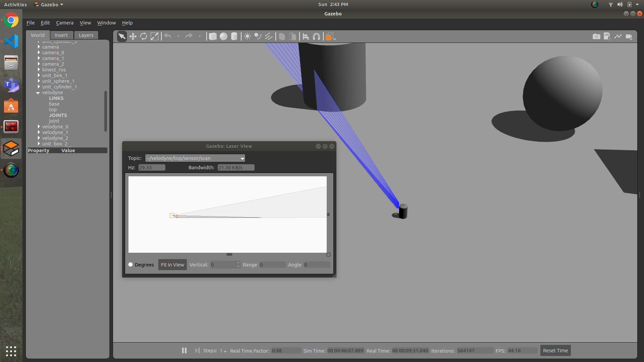This screenshot has width=644, height=362.
Task: Open the Topic dropdown
Action: (195, 158)
